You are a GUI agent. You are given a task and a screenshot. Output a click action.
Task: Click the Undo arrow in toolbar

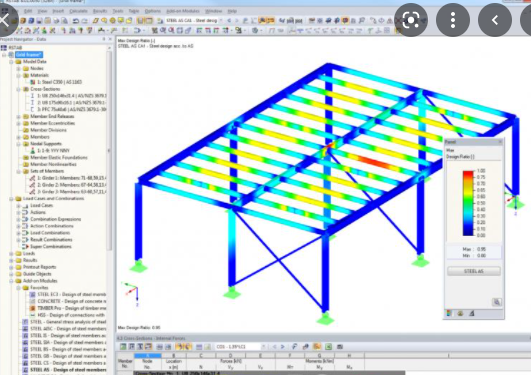coord(76,21)
